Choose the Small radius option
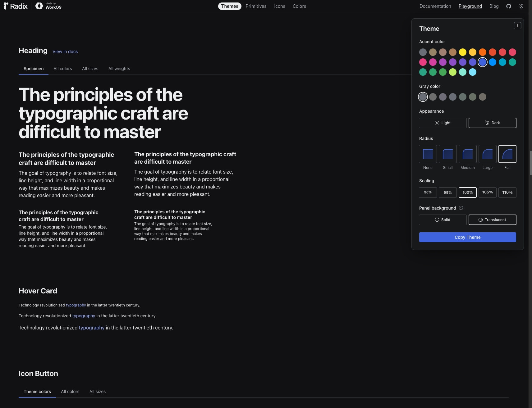The height and width of the screenshot is (408, 532). 447,154
